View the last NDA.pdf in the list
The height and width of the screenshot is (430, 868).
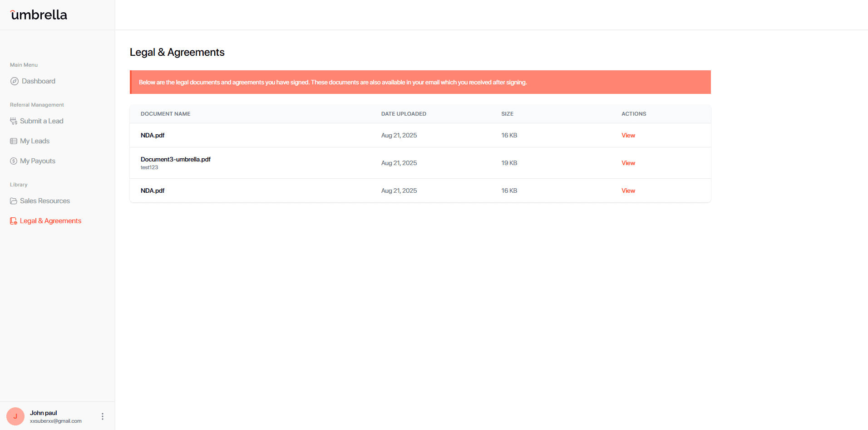[628, 191]
